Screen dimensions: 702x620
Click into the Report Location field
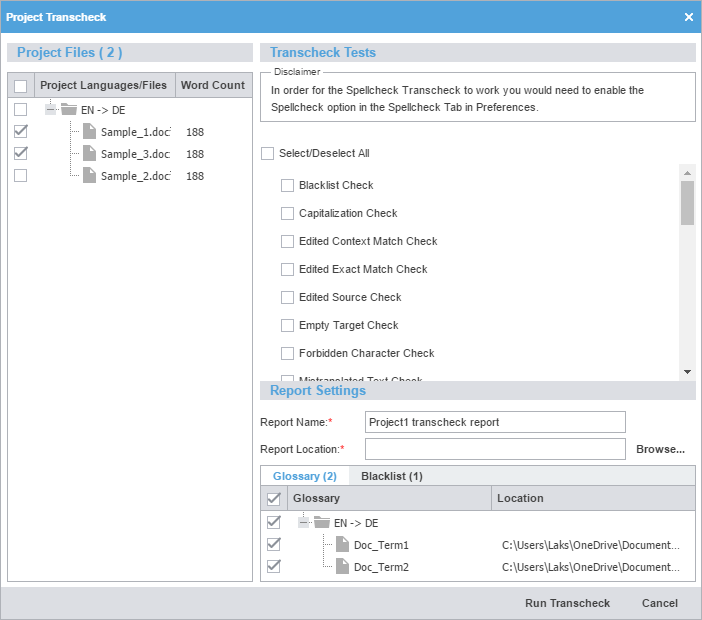coord(495,449)
